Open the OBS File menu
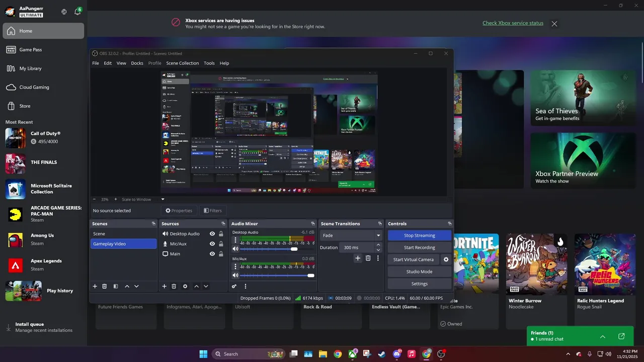 click(x=96, y=63)
